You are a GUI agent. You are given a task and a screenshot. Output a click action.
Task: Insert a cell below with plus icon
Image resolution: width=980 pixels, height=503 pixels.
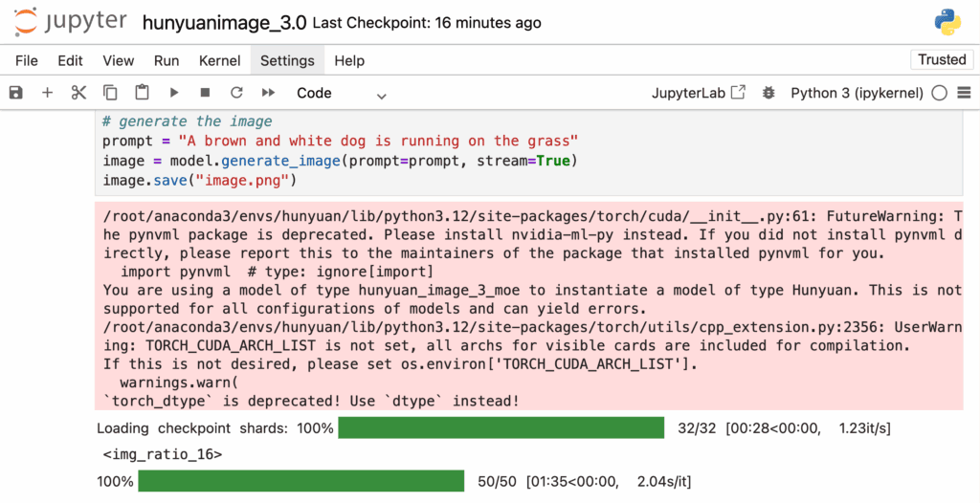(x=47, y=93)
